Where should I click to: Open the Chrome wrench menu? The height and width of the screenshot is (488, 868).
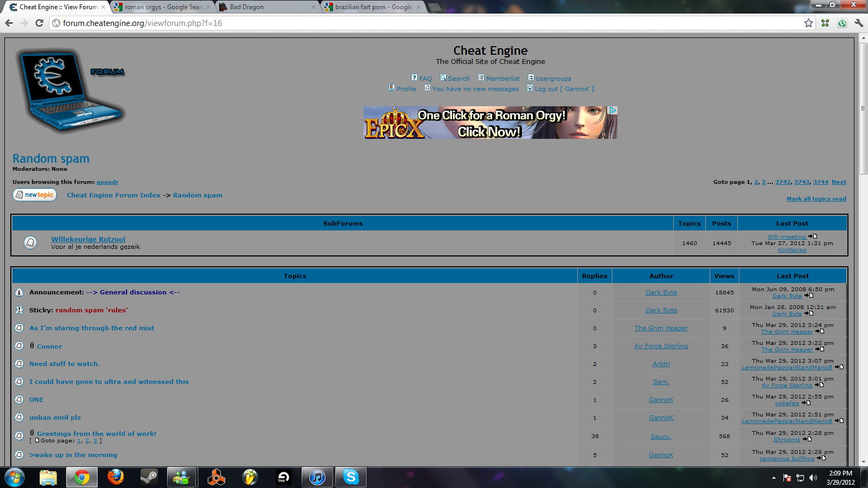(x=859, y=23)
